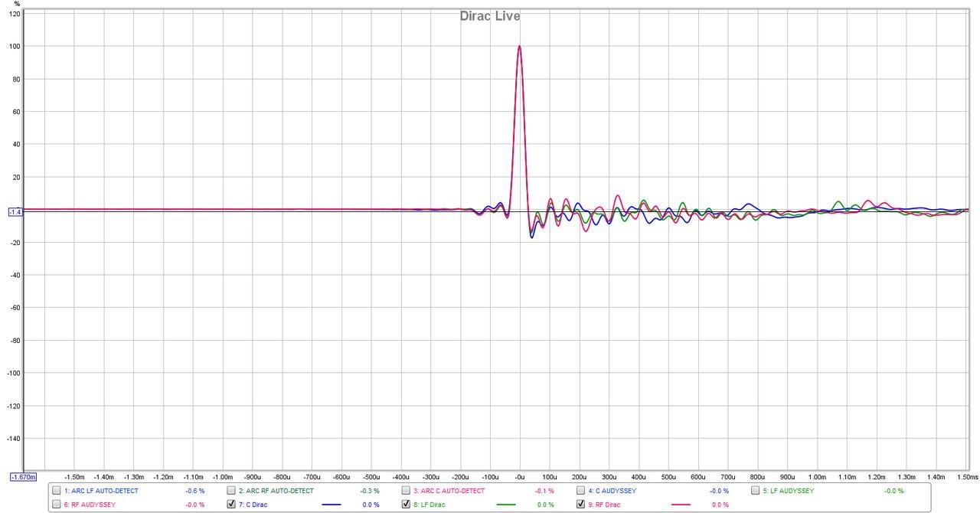
Task: Click the -1.4 cursor value box on Y axis
Action: tap(15, 212)
